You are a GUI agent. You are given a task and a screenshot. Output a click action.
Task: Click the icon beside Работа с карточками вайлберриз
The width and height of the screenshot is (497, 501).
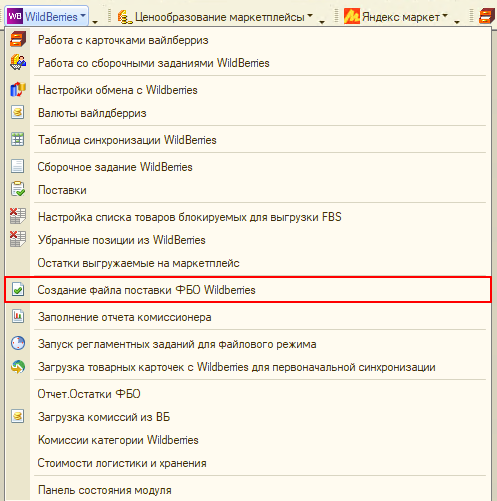(18, 39)
